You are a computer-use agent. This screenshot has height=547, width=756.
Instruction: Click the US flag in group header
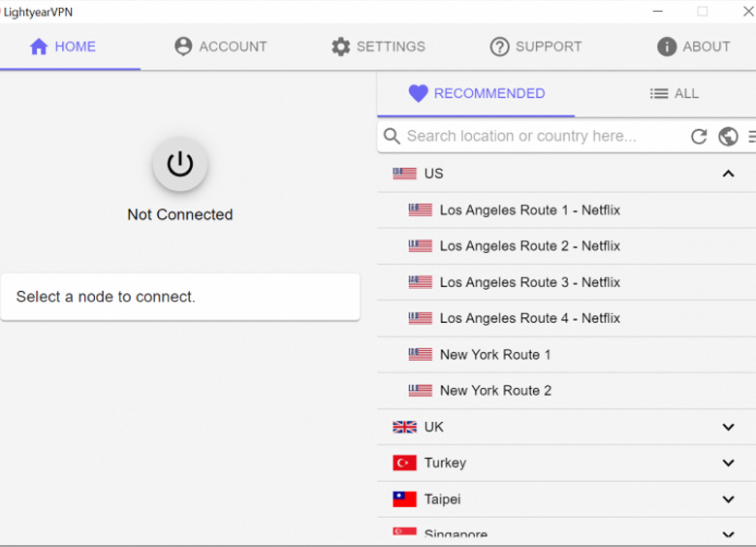pos(404,174)
